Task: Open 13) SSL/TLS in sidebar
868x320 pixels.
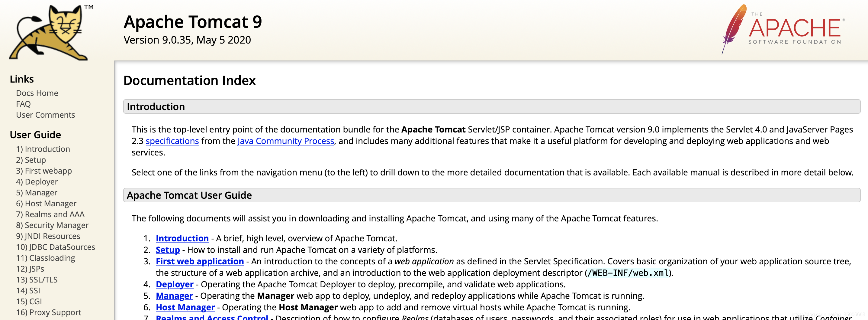Action: pyautogui.click(x=37, y=279)
